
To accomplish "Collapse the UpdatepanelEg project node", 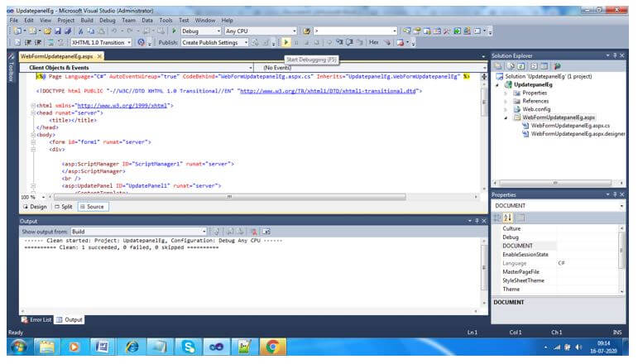I will pos(497,85).
